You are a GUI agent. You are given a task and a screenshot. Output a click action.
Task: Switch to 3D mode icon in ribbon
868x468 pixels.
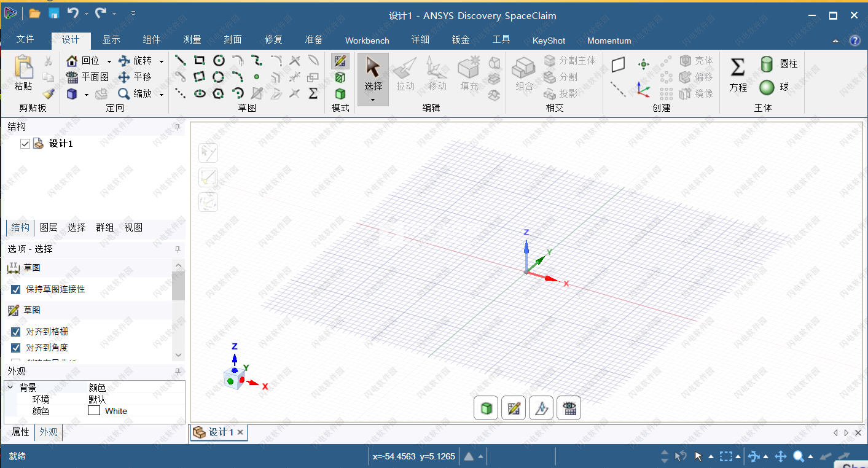pyautogui.click(x=340, y=94)
